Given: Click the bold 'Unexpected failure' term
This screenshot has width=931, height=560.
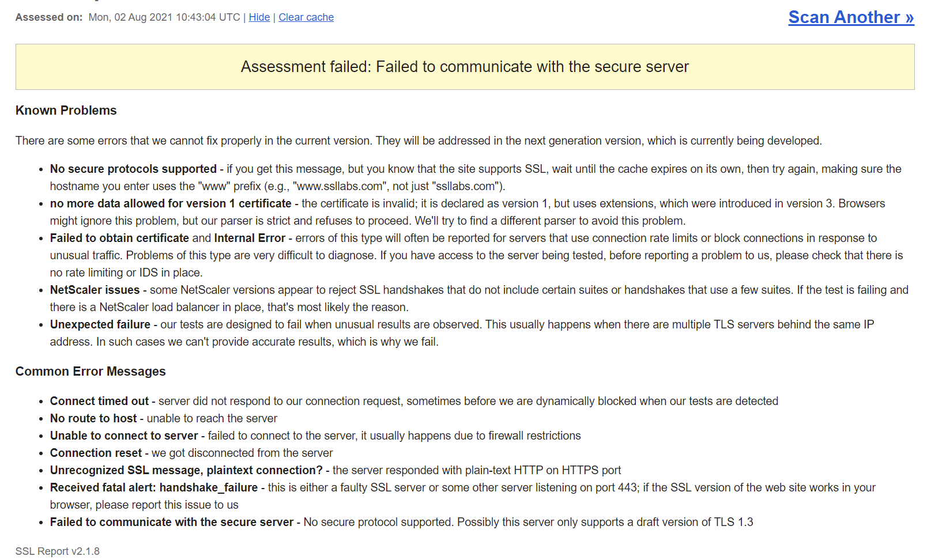Looking at the screenshot, I should (x=100, y=324).
